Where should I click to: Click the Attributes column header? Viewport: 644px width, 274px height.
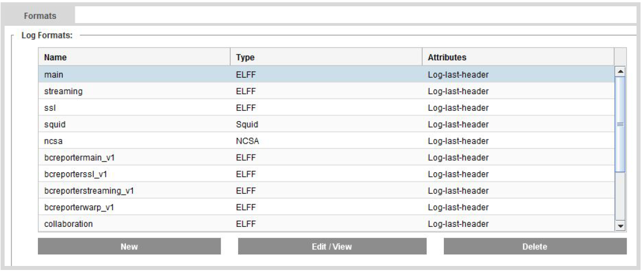pos(517,57)
